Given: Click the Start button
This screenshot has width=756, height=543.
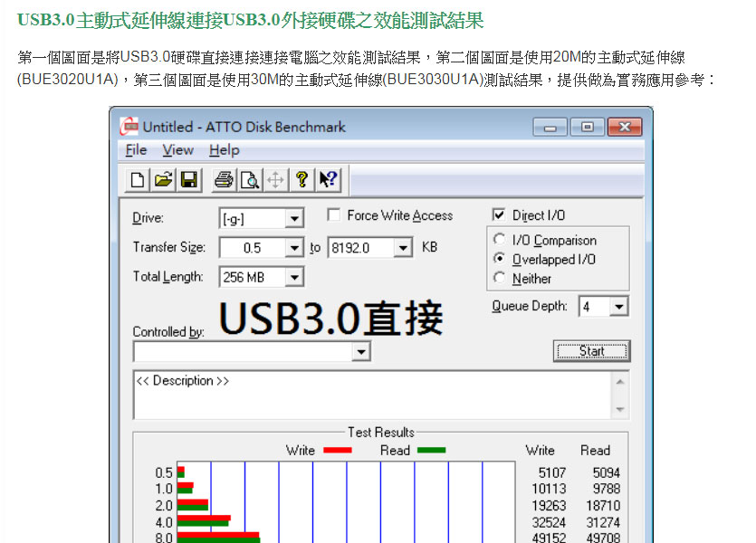Looking at the screenshot, I should [x=592, y=350].
